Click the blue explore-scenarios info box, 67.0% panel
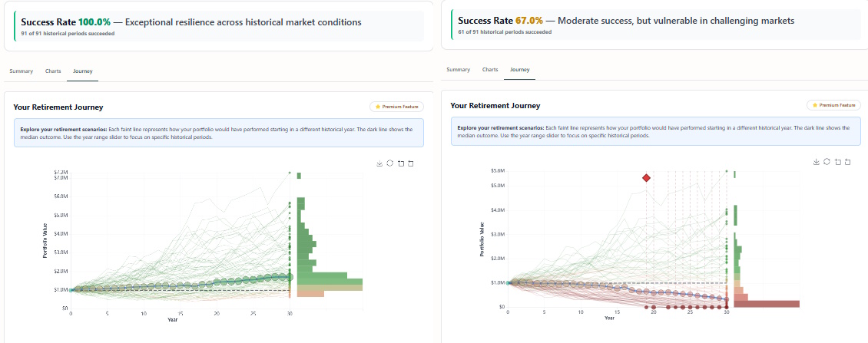The image size is (868, 343). (656, 131)
